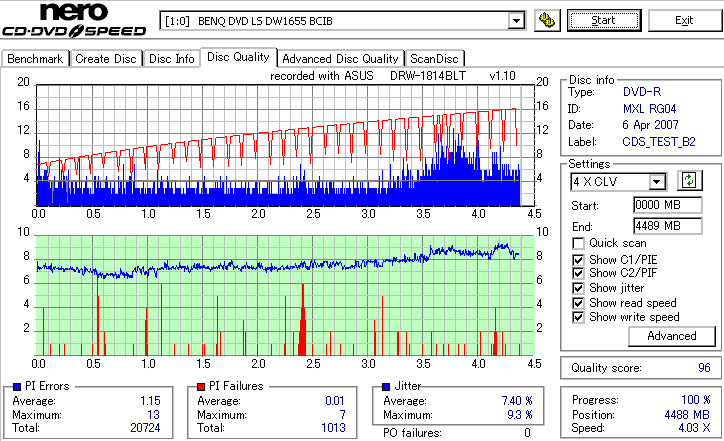The image size is (724, 441).
Task: Click the End field showing 4489 MB
Action: (x=668, y=226)
